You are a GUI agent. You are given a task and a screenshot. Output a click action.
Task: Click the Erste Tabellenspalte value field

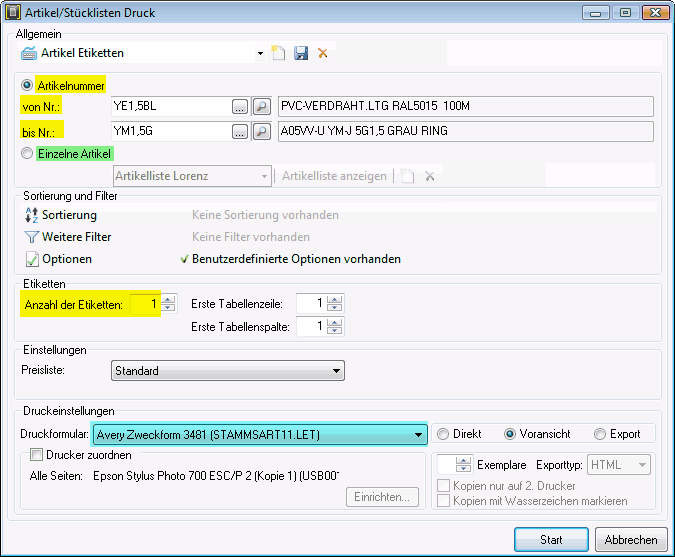(x=311, y=326)
